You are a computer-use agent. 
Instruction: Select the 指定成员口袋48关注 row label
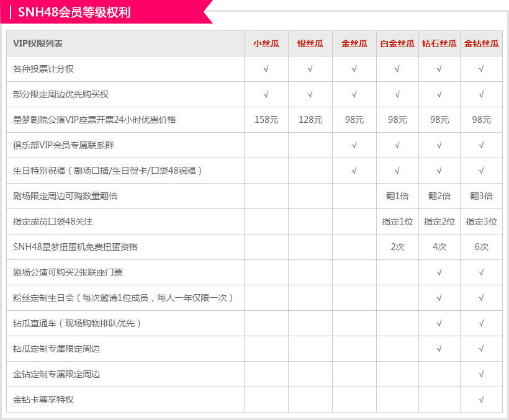pyautogui.click(x=53, y=221)
